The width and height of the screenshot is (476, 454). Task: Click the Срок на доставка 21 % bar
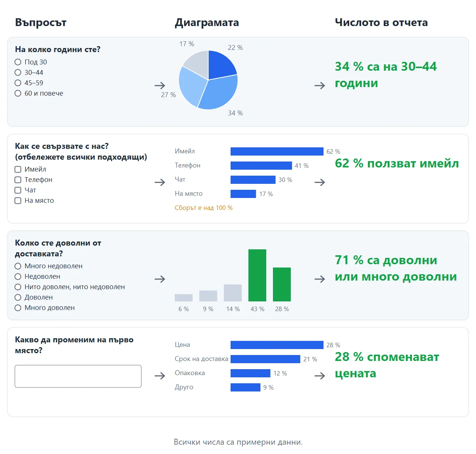[x=266, y=359]
